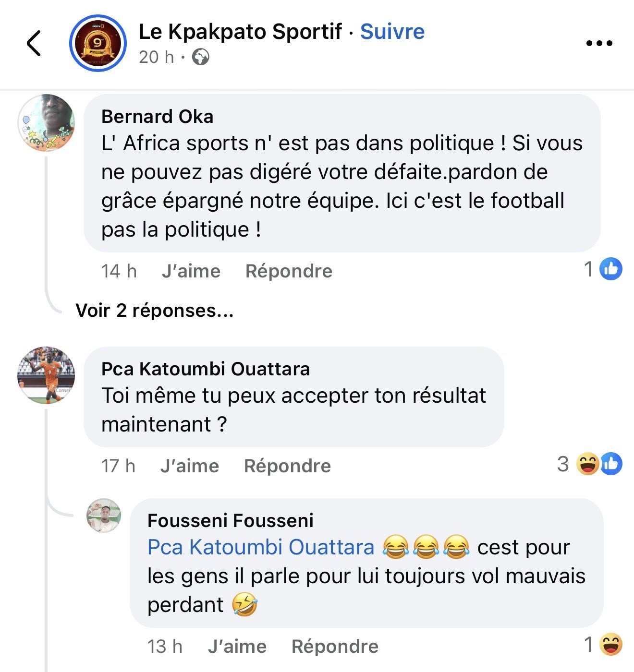The image size is (634, 672).
Task: Expand "Voir 2 réponses..." under Bernard's comment
Action: [155, 311]
